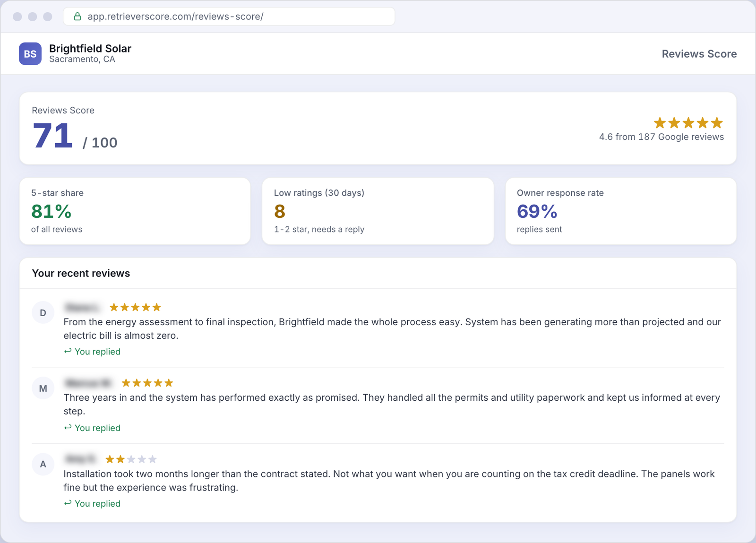Image resolution: width=756 pixels, height=543 pixels.
Task: Open 'You replied' under the energy assessment review
Action: tap(92, 352)
